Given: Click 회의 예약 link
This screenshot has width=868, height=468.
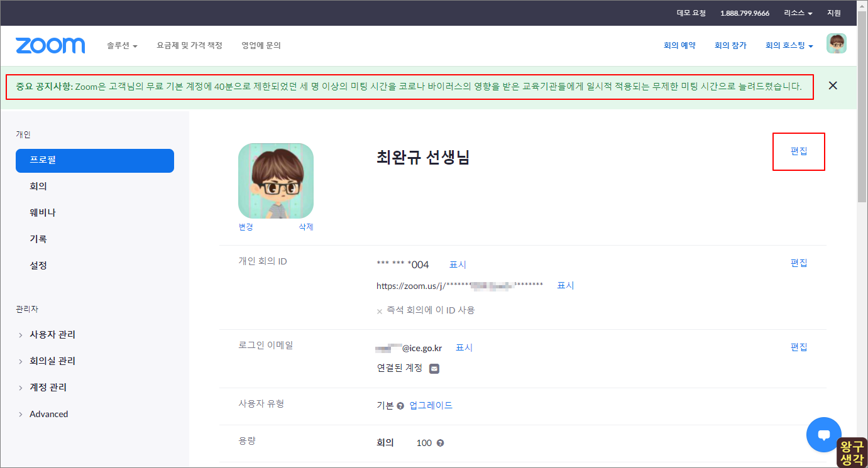Looking at the screenshot, I should 679,46.
